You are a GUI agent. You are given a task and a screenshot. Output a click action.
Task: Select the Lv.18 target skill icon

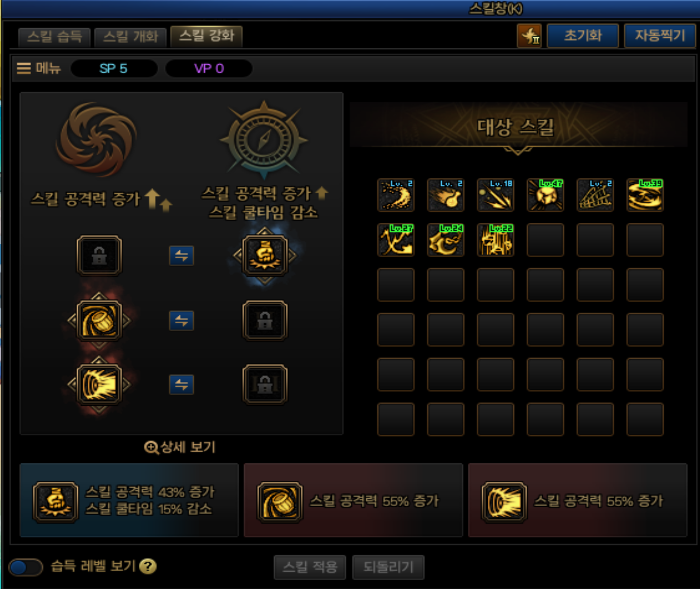tap(495, 195)
